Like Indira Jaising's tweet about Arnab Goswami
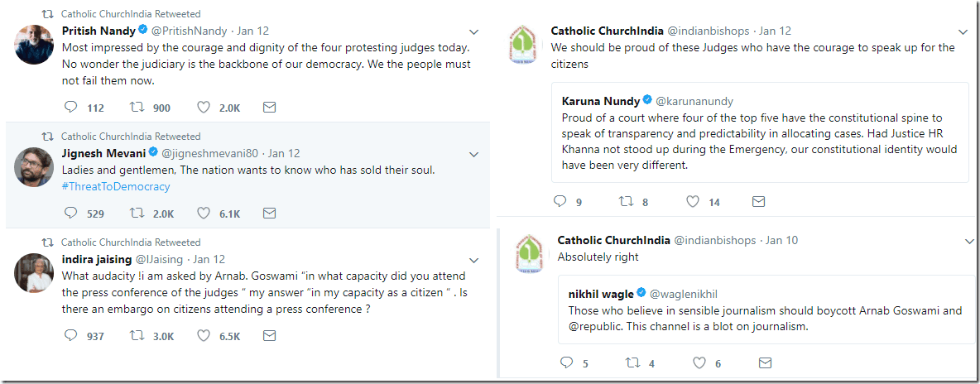Screen dimensions: 980x384 (x=204, y=336)
